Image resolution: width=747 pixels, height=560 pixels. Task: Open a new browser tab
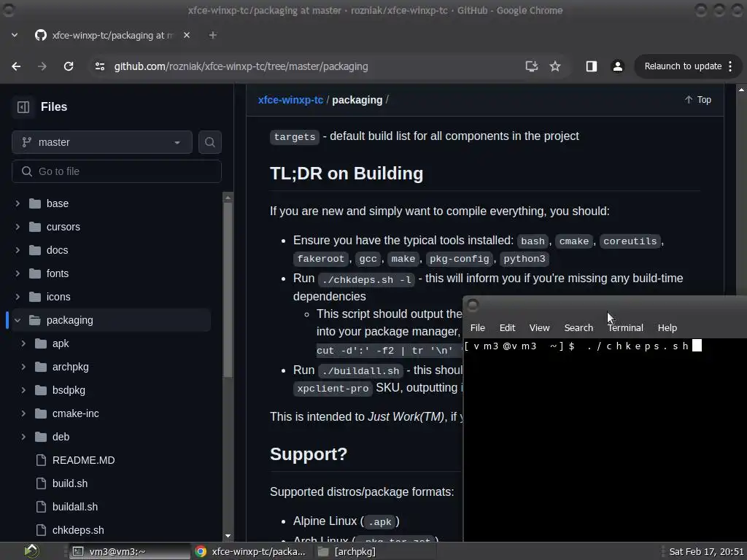(213, 35)
